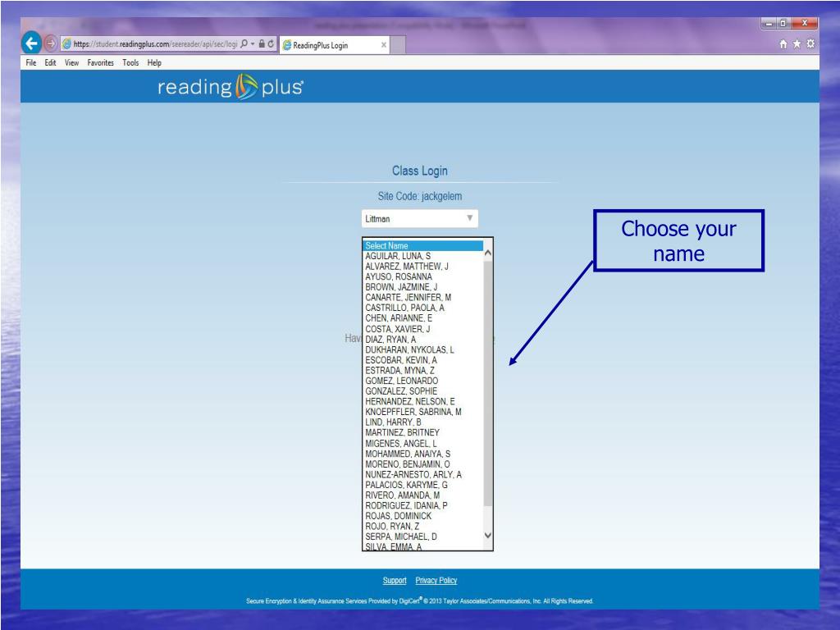Choose GOMEZ, LEONARDO from list
Screen dimensions: 840x630
[422, 381]
